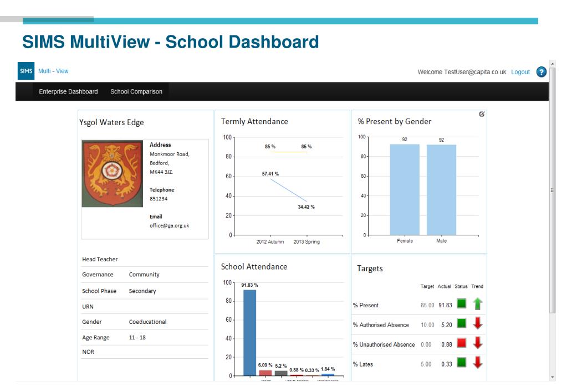Click the Welcome TestUser@capita.co.uk text
The width and height of the screenshot is (567, 392).
click(x=462, y=72)
